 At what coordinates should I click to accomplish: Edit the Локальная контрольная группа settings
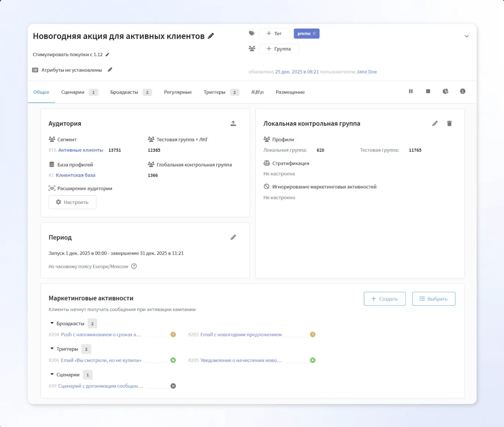point(435,124)
